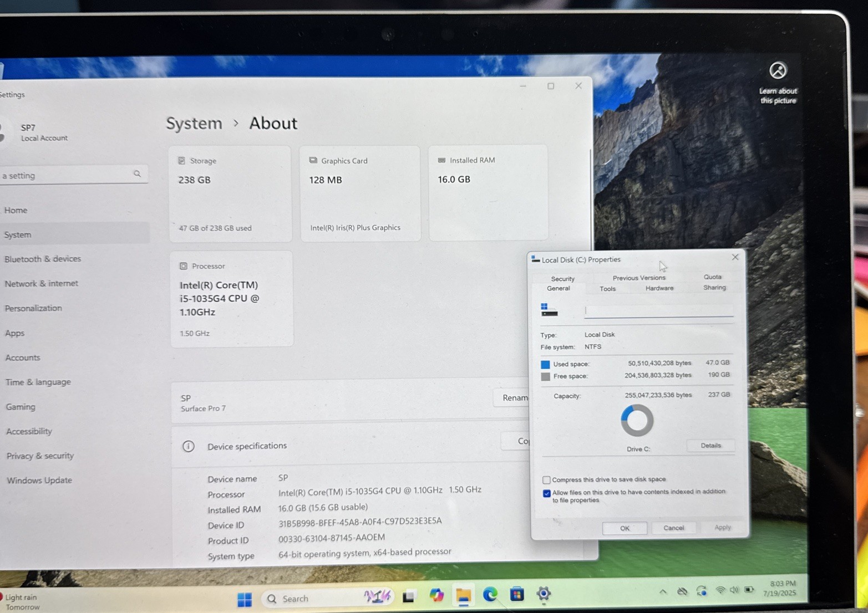
Task: Click the taskbar Search box
Action: (x=327, y=598)
